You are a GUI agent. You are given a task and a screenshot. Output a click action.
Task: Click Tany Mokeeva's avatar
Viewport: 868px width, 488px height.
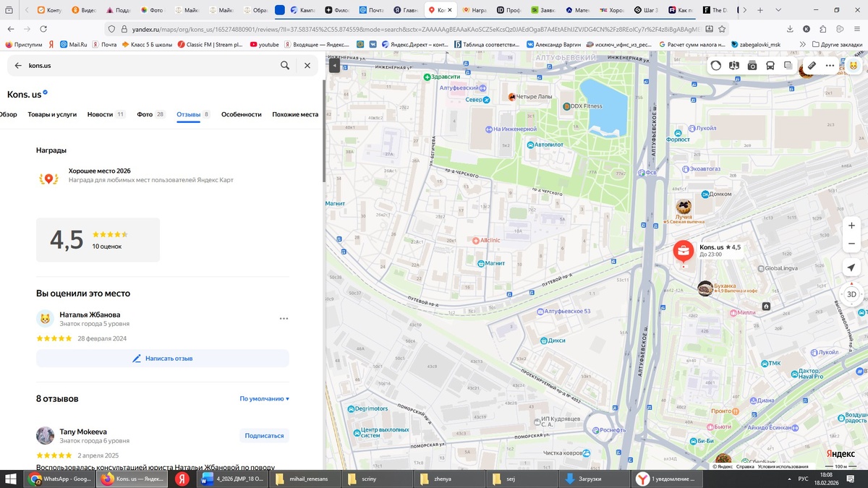(x=45, y=435)
